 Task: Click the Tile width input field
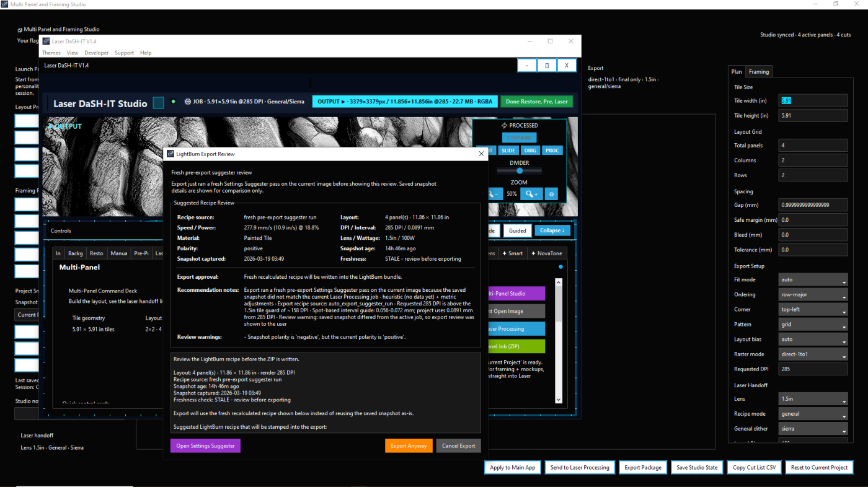[x=813, y=101]
